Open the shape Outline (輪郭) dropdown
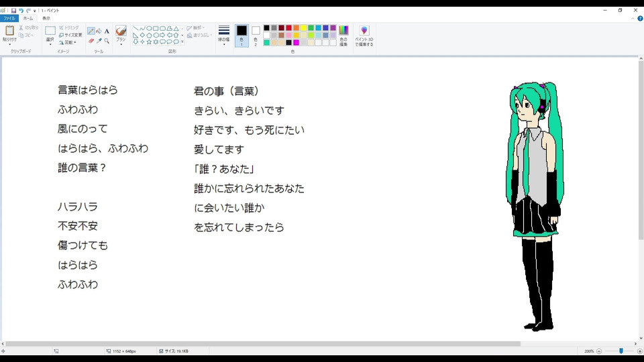 click(196, 28)
